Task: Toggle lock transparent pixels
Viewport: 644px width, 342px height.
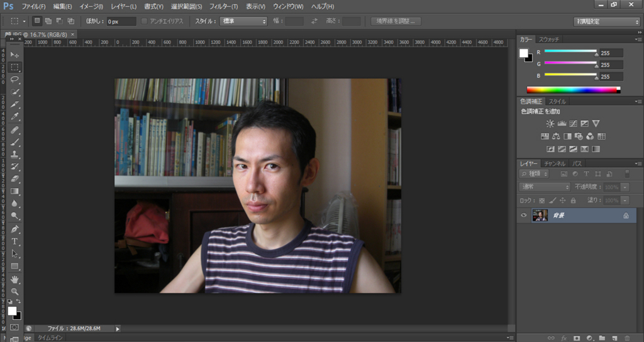Action: (541, 201)
